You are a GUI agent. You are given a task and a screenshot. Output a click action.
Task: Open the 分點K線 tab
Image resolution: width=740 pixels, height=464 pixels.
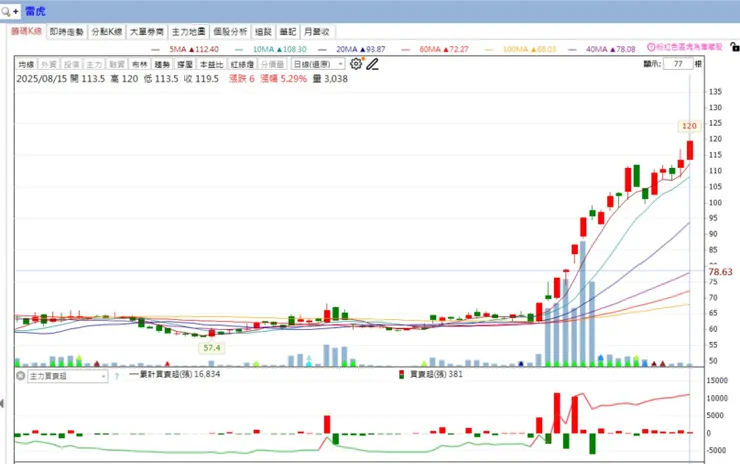pos(107,32)
